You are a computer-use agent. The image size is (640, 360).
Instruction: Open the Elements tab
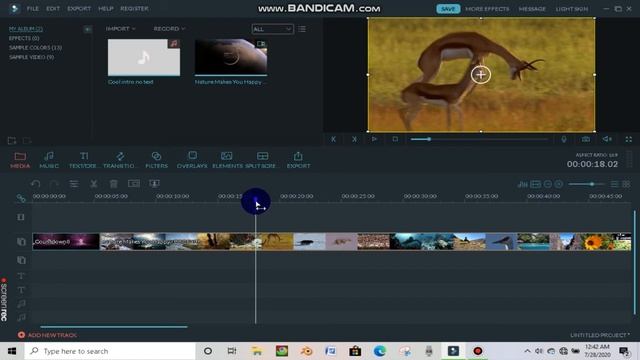tap(227, 160)
